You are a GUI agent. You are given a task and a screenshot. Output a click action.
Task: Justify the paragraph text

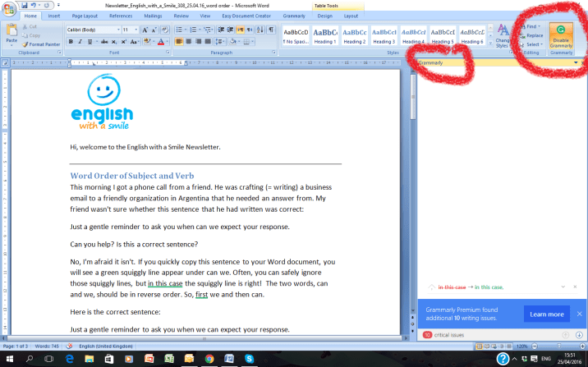208,42
